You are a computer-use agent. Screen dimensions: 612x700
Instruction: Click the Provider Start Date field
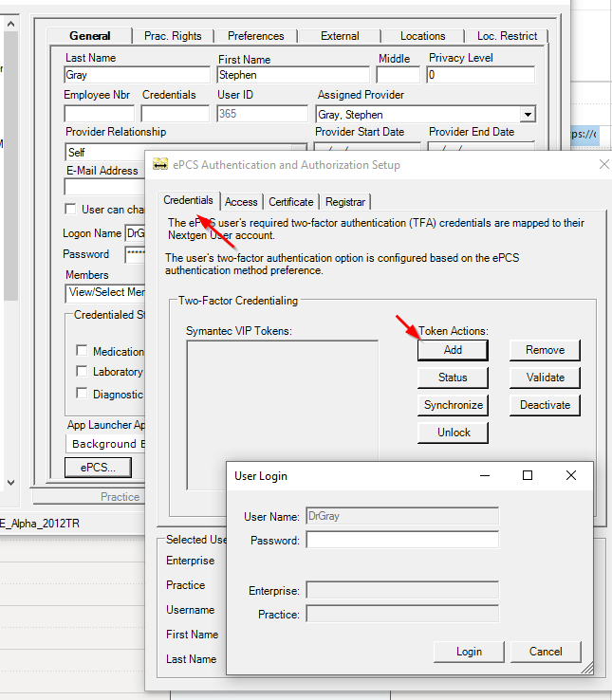click(367, 146)
